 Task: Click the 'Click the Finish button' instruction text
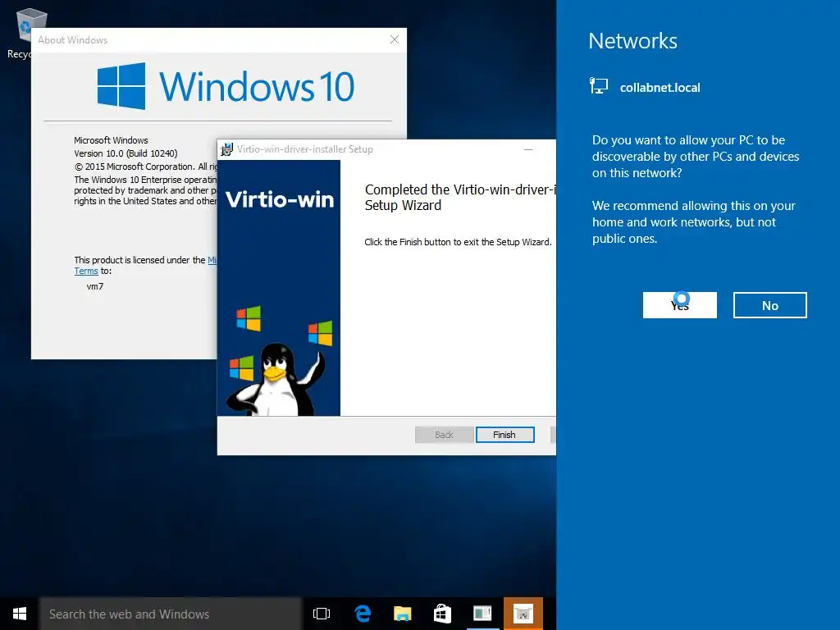pos(458,242)
